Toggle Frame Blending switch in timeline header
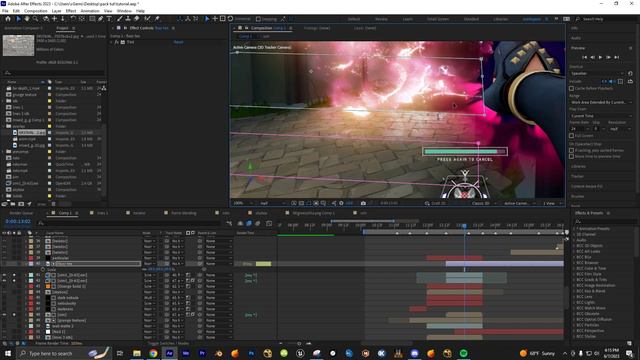This screenshot has width=640, height=360. [249, 223]
